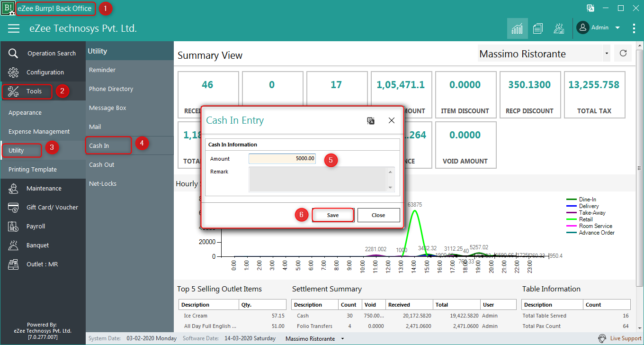Screen dimensions: 644x345
Task: Click the translate icon in title bar
Action: click(x=590, y=8)
